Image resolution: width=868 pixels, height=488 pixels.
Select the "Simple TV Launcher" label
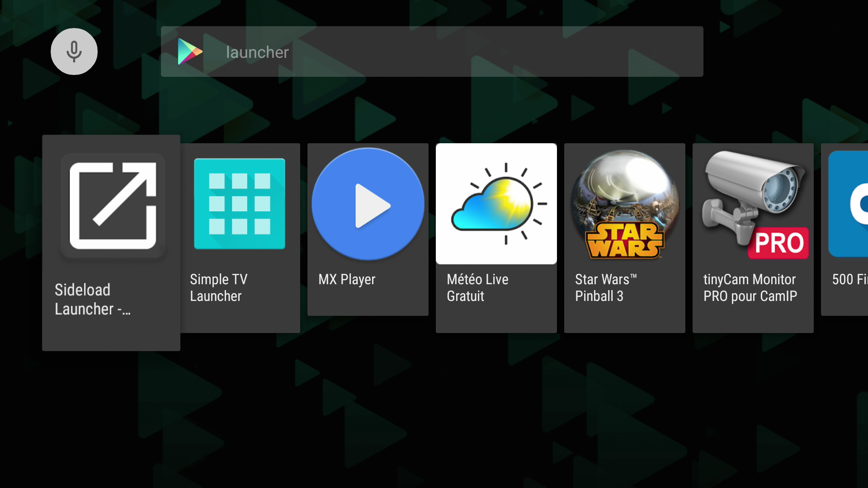(x=219, y=287)
